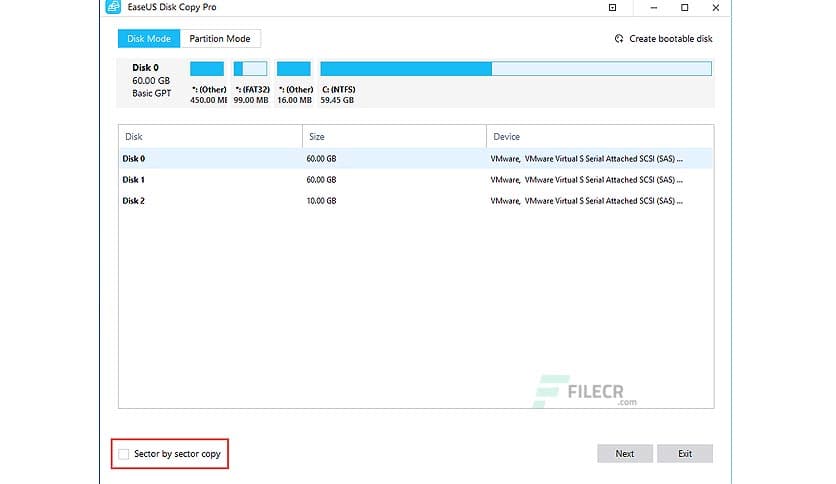Click the Size column header
836x484 pixels.
coord(395,137)
